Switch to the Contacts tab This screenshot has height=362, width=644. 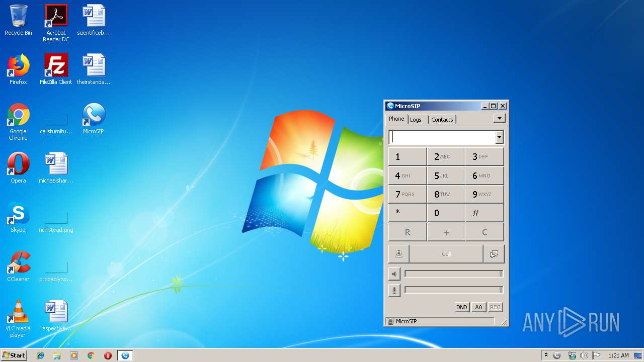(x=442, y=120)
